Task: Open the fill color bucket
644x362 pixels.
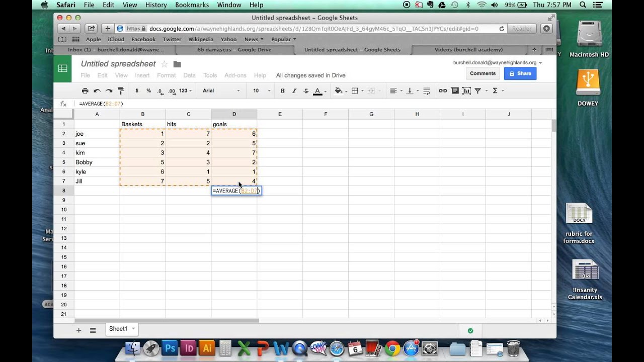Action: coord(338,91)
